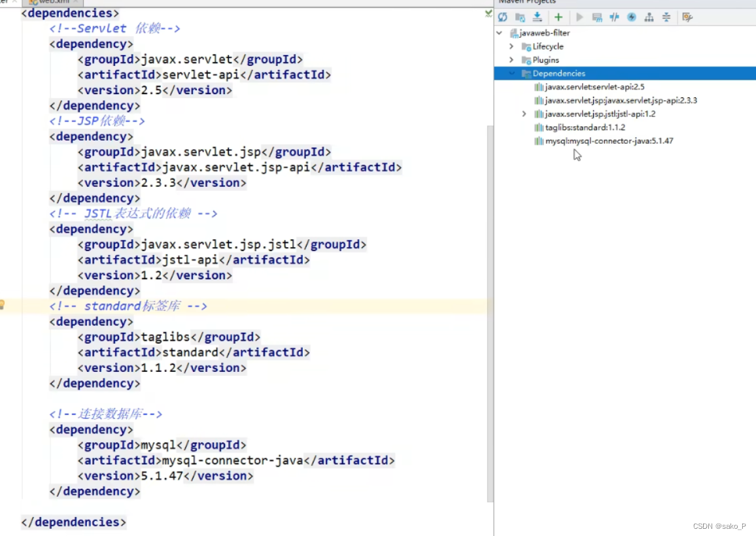The width and height of the screenshot is (756, 536).
Task: Toggle Maven offline mode
Action: coord(614,18)
